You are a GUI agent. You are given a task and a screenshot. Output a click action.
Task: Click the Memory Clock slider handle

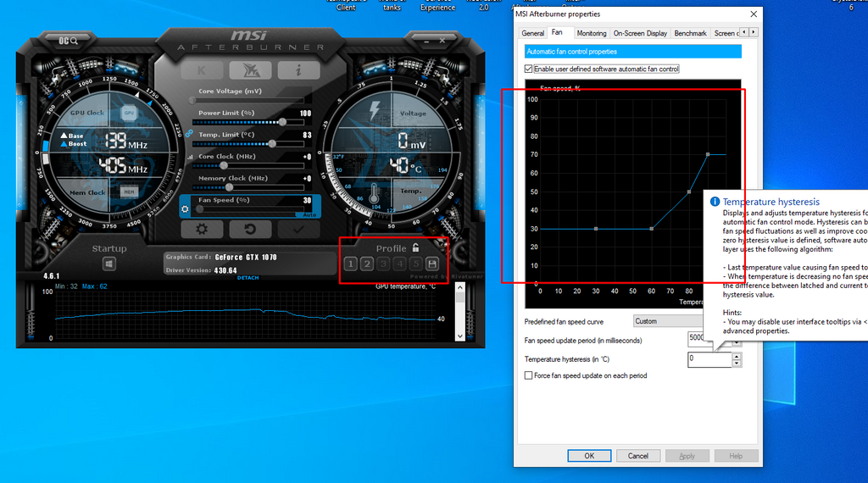point(230,187)
